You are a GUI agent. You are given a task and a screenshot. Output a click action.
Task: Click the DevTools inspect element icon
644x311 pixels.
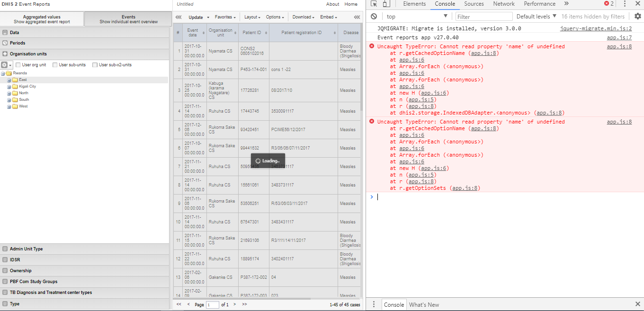[x=374, y=4]
